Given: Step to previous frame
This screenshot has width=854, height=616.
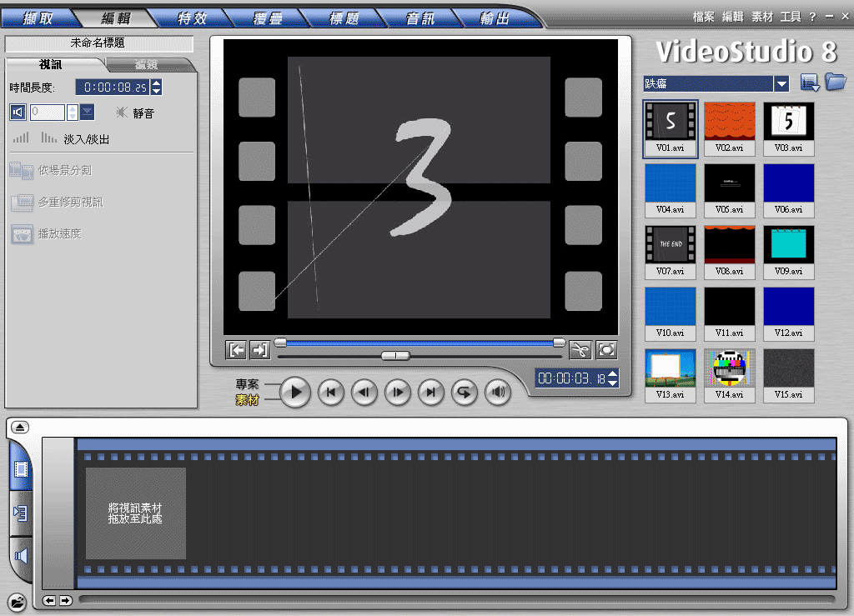Looking at the screenshot, I should click(364, 392).
